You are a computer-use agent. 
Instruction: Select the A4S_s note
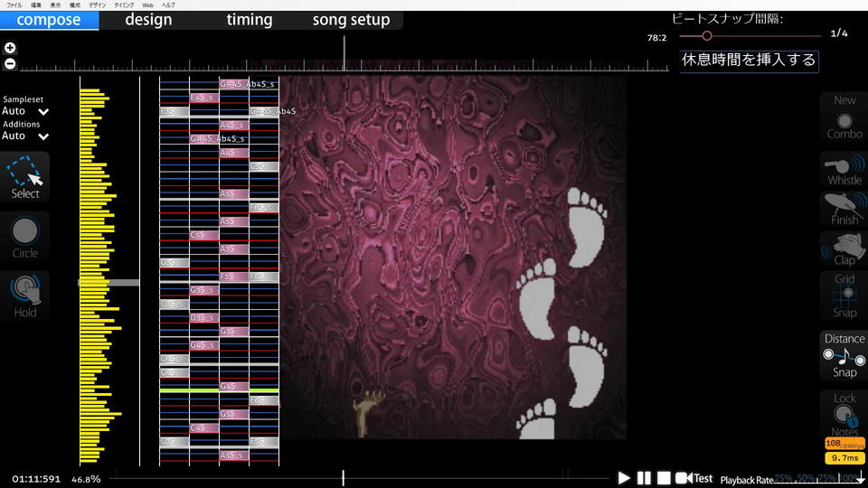233,126
